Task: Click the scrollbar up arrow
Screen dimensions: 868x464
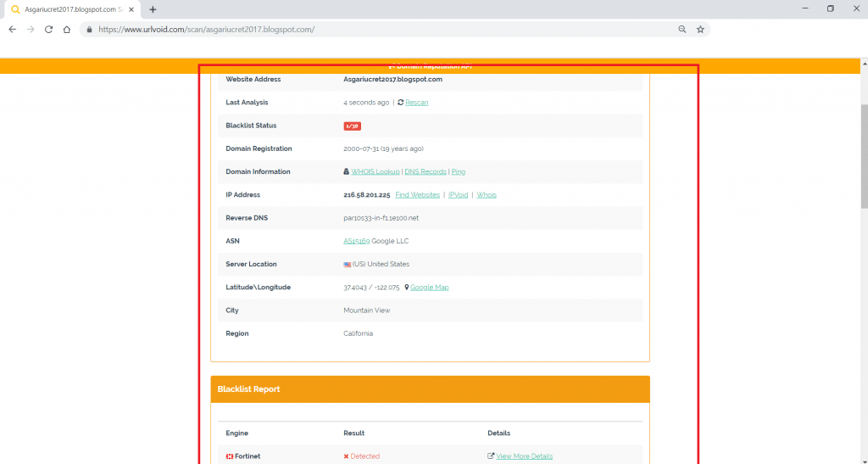Action: 864,63
